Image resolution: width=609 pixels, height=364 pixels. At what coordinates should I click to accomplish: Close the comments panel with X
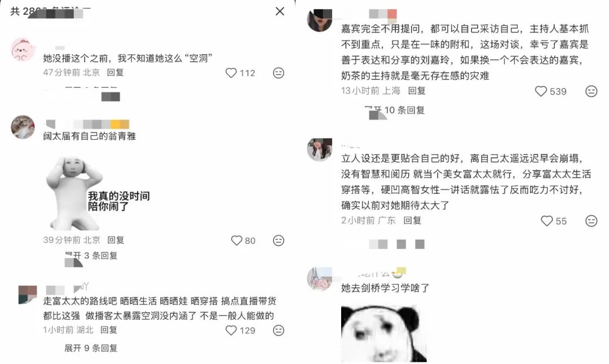click(280, 11)
